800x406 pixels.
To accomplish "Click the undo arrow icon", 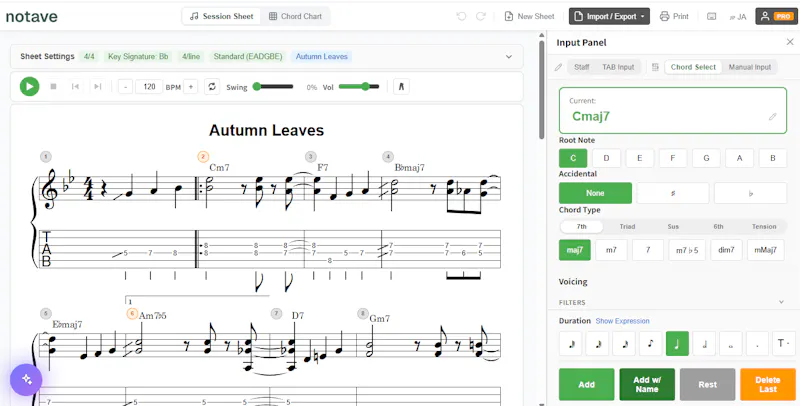I will coord(462,16).
